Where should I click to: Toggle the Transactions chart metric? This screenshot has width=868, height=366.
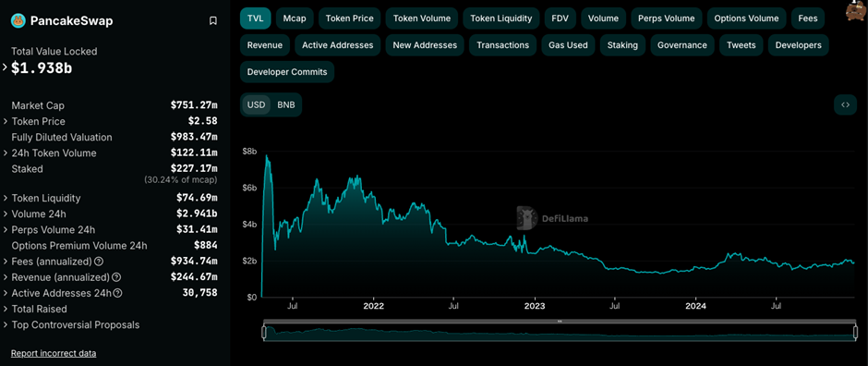click(502, 45)
